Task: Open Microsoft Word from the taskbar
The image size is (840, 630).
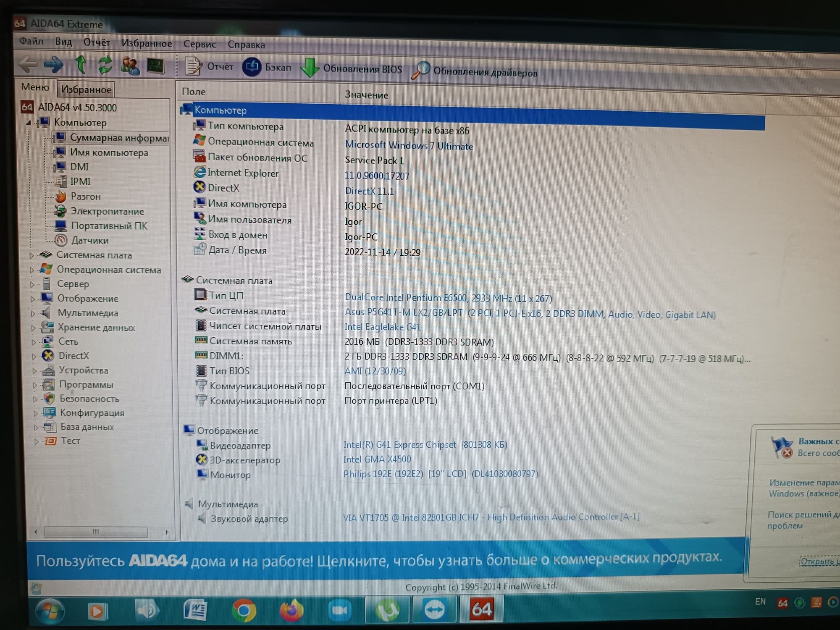Action: point(195,610)
